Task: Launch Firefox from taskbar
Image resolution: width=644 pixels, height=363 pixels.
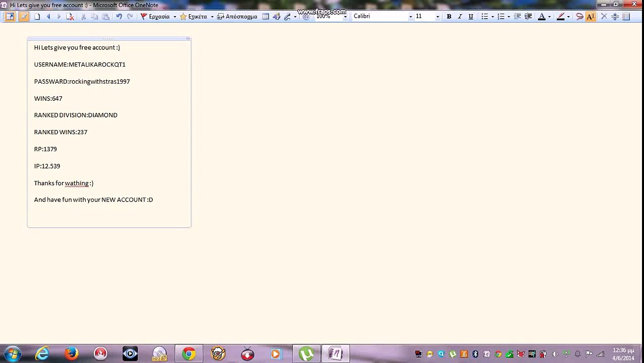Action: (71, 354)
